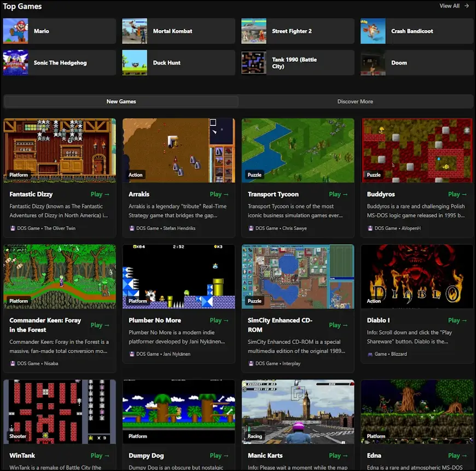Select the Mortal Kombat game icon
This screenshot has height=471, width=476.
[135, 31]
